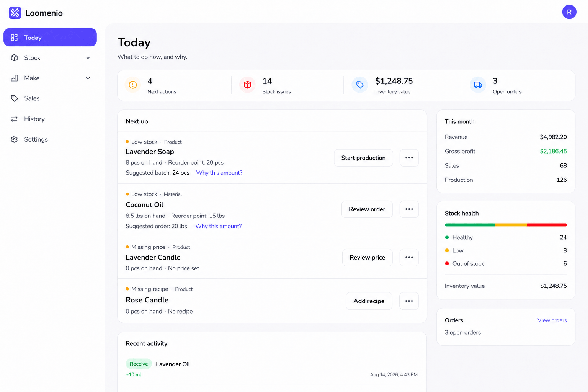This screenshot has height=392, width=588.
Task: Click the Make chart icon in sidebar
Action: click(x=14, y=78)
